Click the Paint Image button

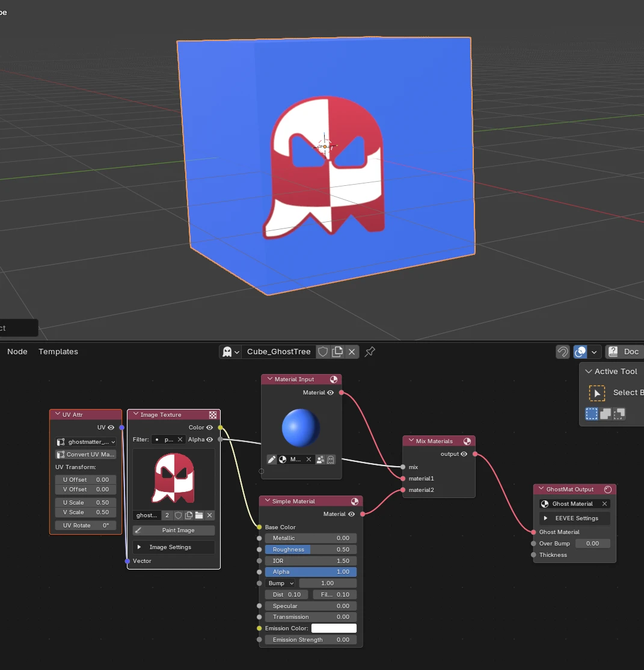[174, 530]
